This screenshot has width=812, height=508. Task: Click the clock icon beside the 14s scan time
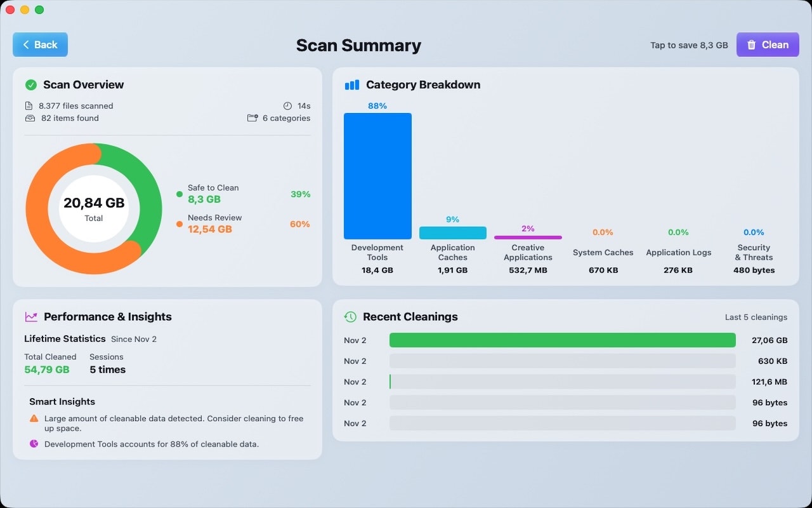tap(288, 105)
